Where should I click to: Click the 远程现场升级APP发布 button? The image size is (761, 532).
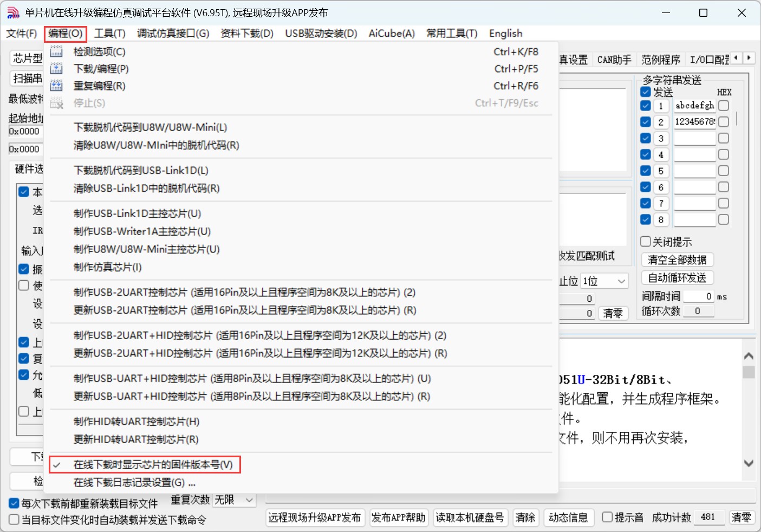(x=315, y=517)
